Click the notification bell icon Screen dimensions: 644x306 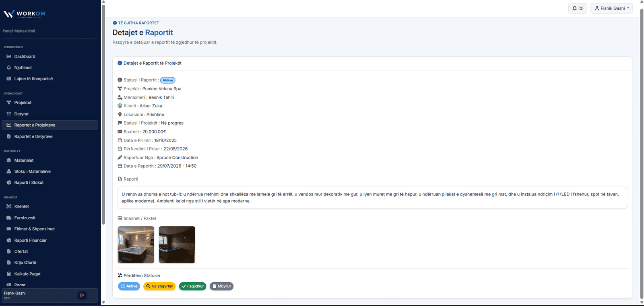[574, 8]
